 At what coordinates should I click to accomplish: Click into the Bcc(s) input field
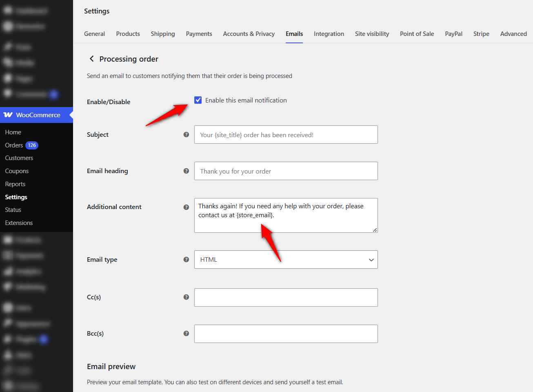(x=286, y=334)
